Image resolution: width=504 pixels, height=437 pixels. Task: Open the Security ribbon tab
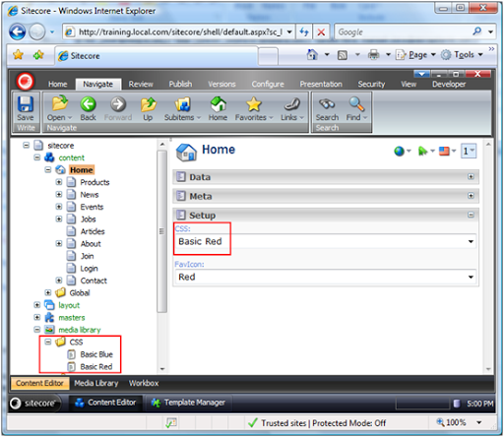[371, 85]
